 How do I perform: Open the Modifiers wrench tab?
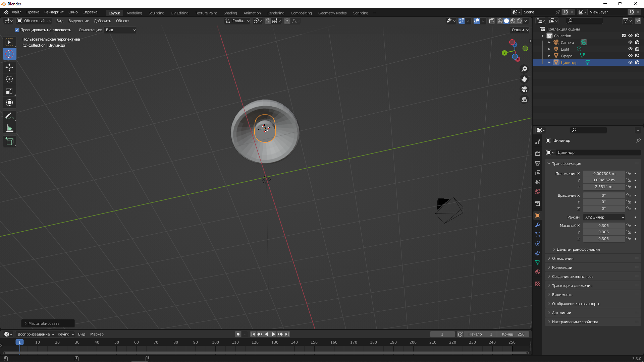tap(538, 225)
